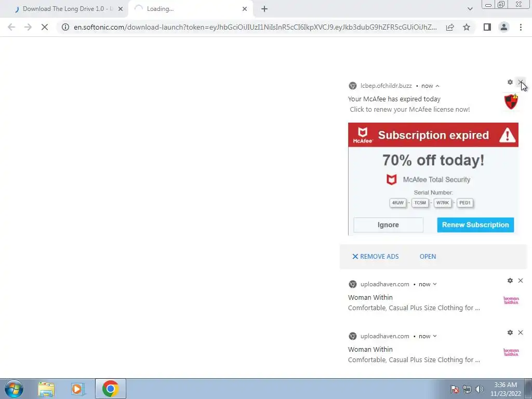The image size is (532, 399).
Task: Dismiss the second uploadhaven.com notification
Action: pos(521,332)
